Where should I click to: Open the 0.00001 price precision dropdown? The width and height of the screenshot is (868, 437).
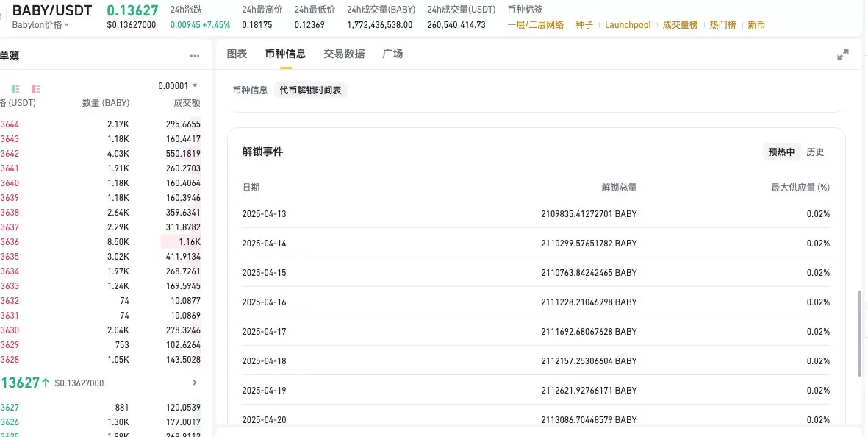[178, 86]
